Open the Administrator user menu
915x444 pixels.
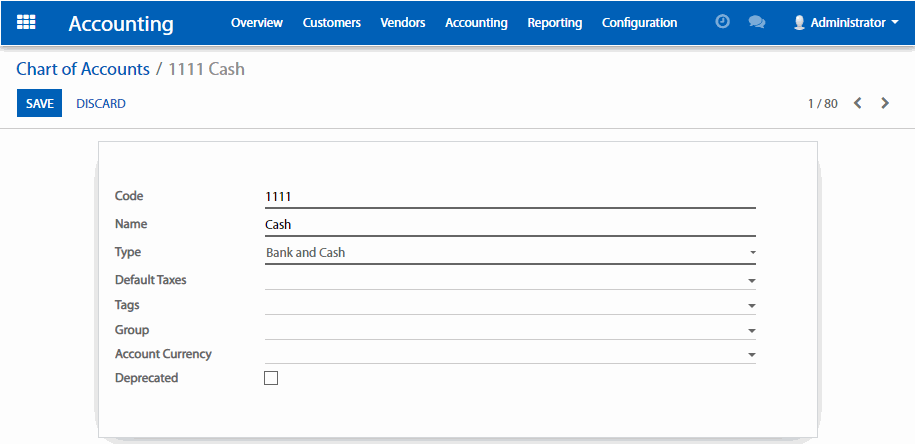click(x=846, y=22)
